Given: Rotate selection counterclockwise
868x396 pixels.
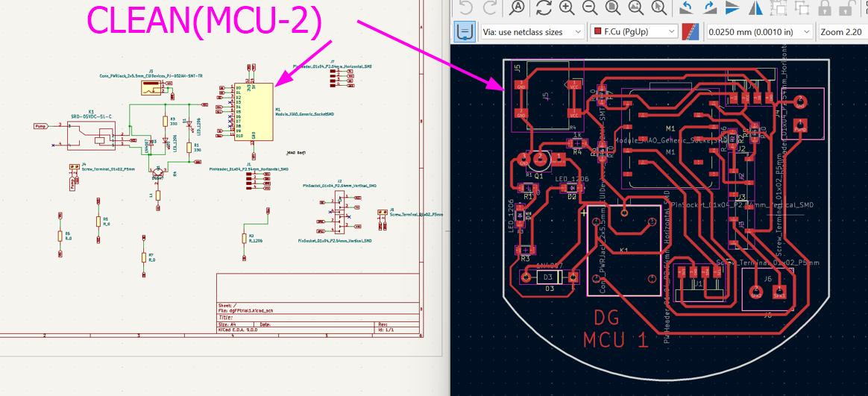Looking at the screenshot, I should click(x=687, y=7).
